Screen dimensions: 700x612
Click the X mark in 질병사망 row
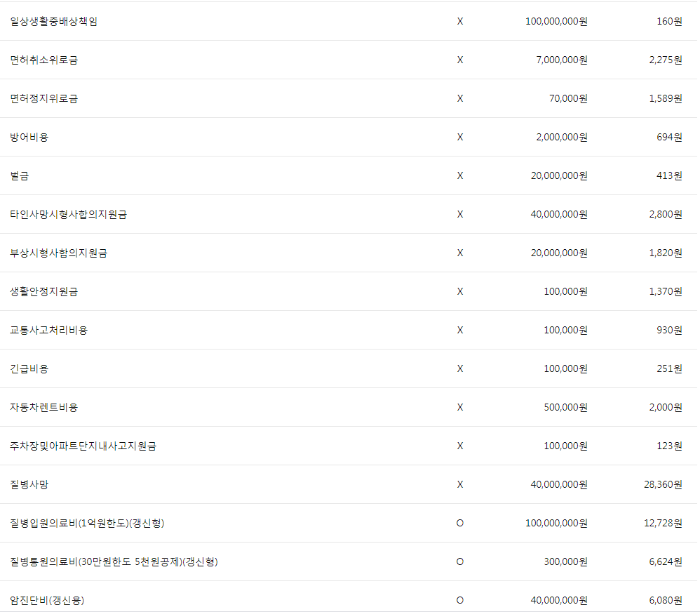(x=460, y=485)
